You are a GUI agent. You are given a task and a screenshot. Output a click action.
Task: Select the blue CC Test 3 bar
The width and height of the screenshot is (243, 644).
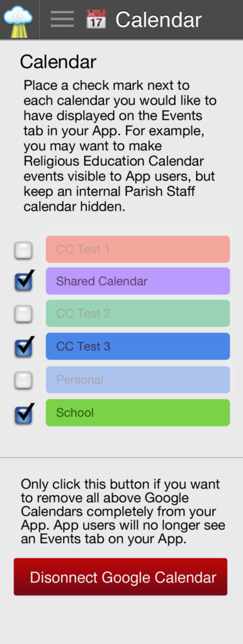(x=138, y=347)
